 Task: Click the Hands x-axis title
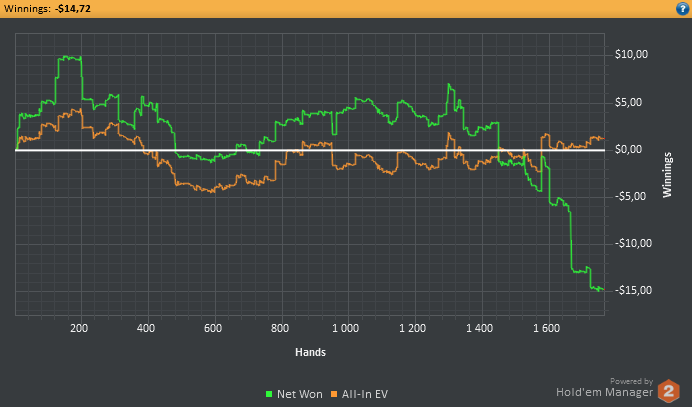point(310,352)
